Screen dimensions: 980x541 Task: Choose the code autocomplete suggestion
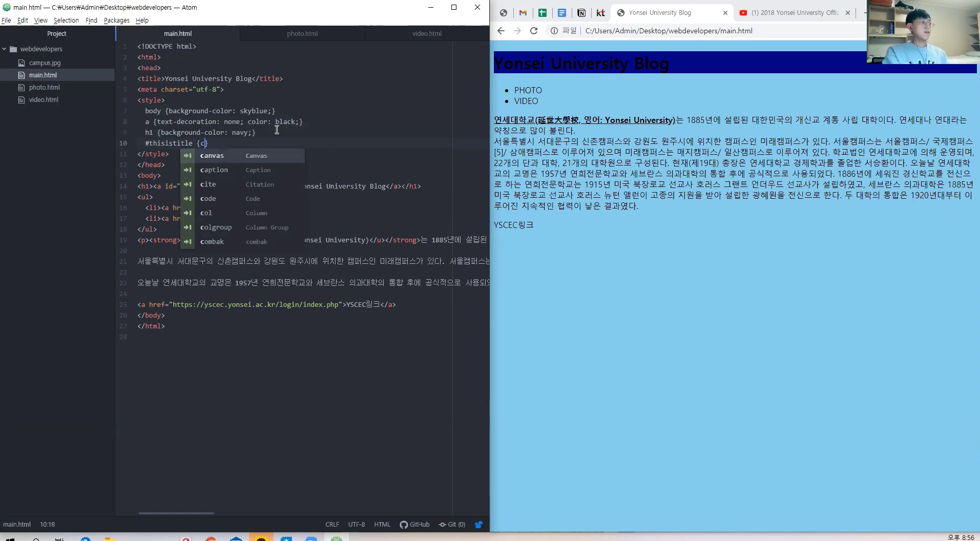pos(242,199)
